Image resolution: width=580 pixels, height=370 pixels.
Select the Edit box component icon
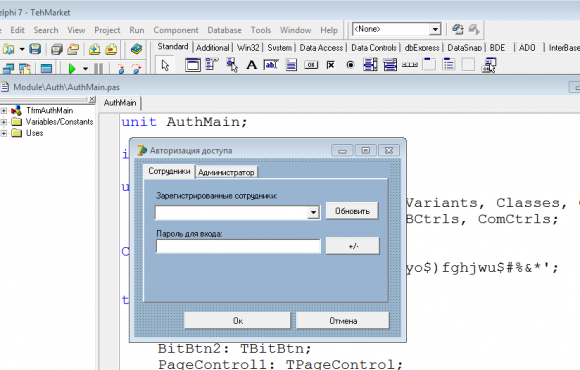click(x=271, y=65)
